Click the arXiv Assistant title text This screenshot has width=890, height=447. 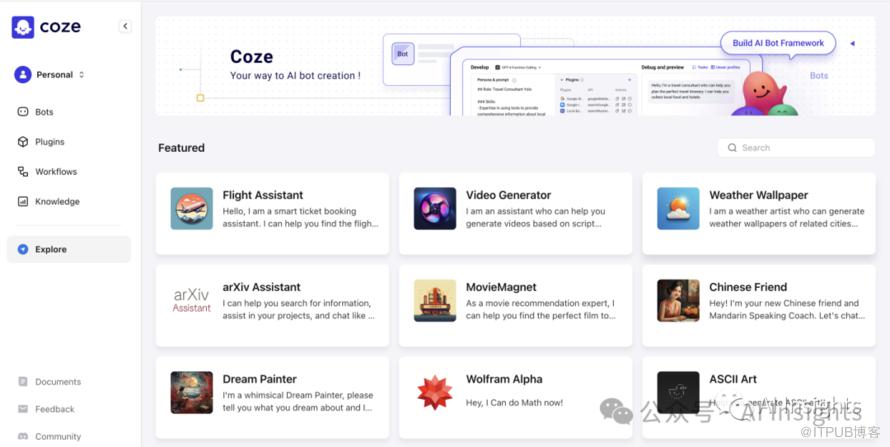(262, 287)
